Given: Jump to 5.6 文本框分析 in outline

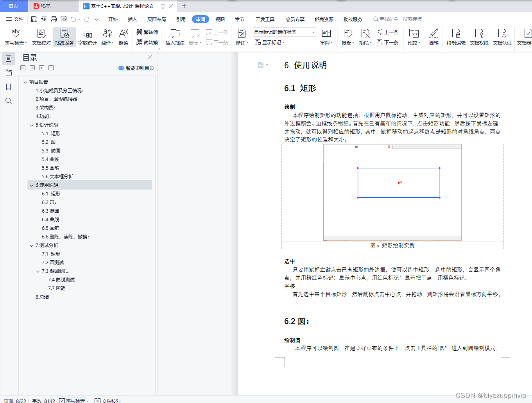Looking at the screenshot, I should (57, 177).
